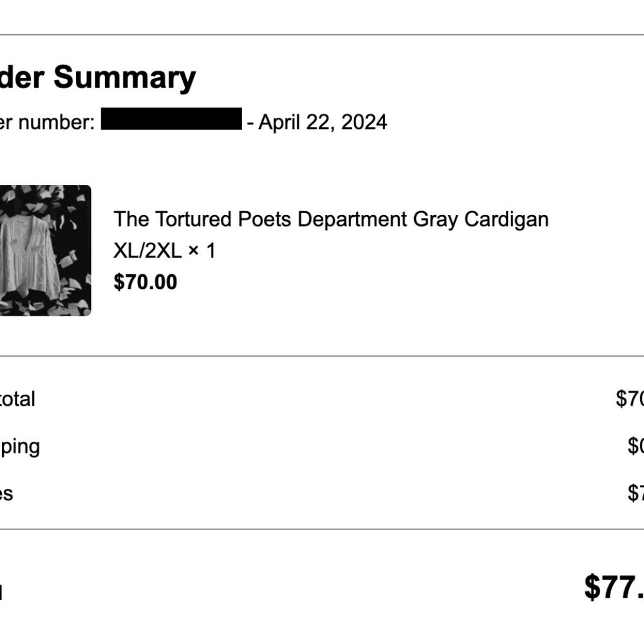This screenshot has height=644, width=644.
Task: Select the taxes amount starting with $7
Action: click(635, 493)
